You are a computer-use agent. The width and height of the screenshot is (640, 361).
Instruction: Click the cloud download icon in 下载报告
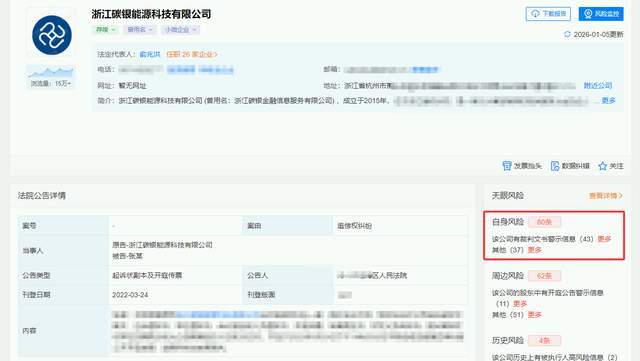click(535, 14)
